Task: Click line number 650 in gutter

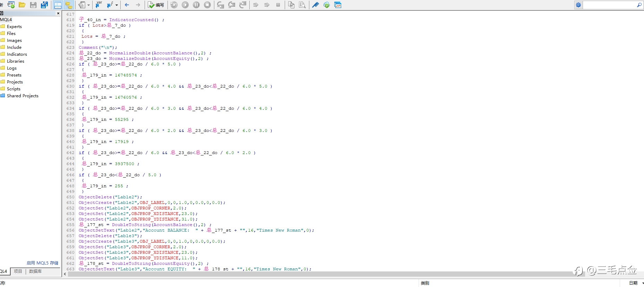Action: coord(70,197)
